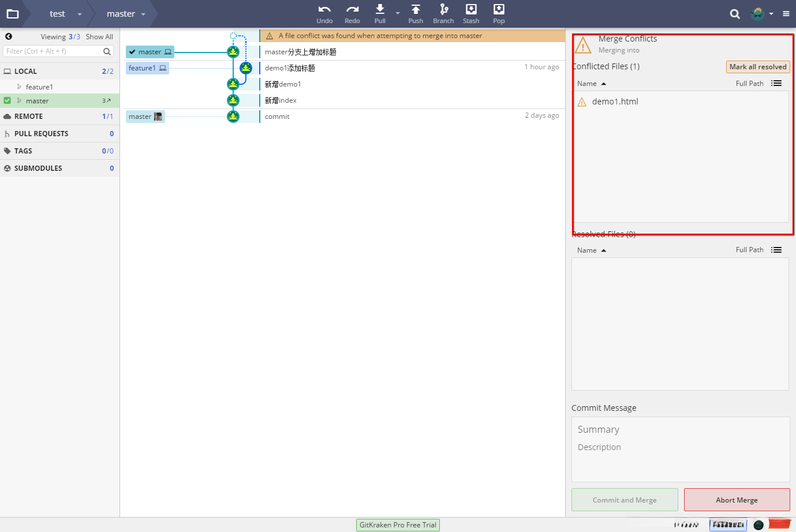The height and width of the screenshot is (532, 796).
Task: Open the test repository dropdown
Action: tap(80, 14)
